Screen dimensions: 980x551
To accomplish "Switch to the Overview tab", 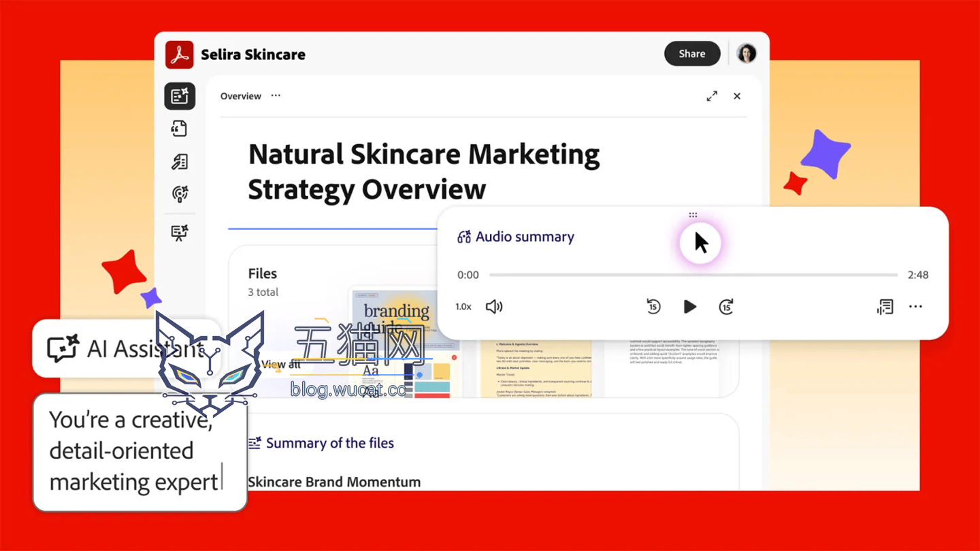I will [x=241, y=96].
